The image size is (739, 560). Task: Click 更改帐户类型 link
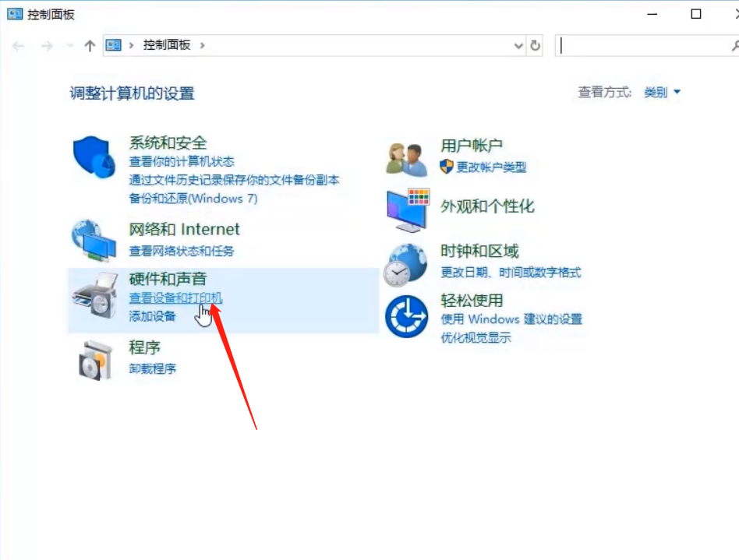[491, 167]
